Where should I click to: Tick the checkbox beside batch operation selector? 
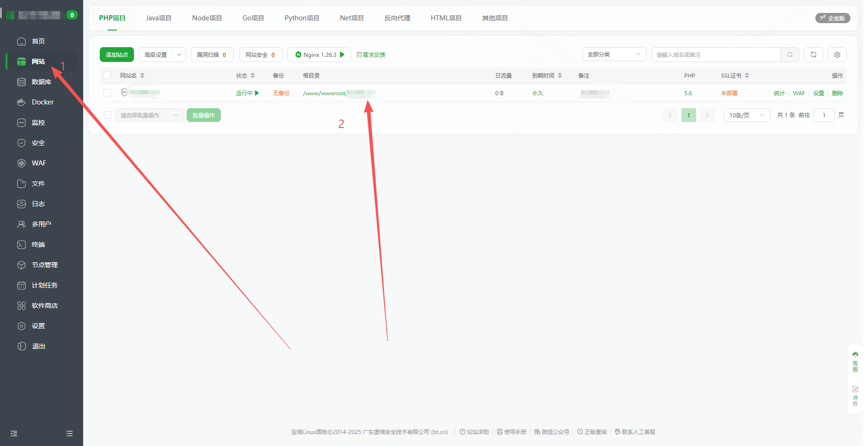tap(107, 115)
